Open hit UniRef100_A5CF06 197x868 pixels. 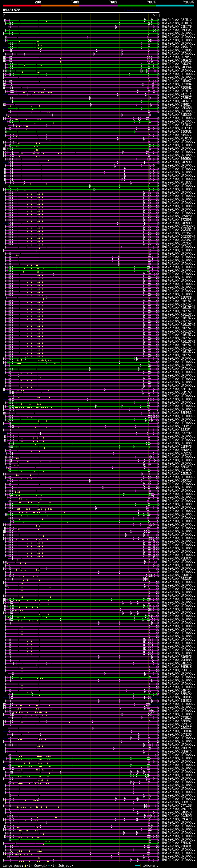pos(176,30)
